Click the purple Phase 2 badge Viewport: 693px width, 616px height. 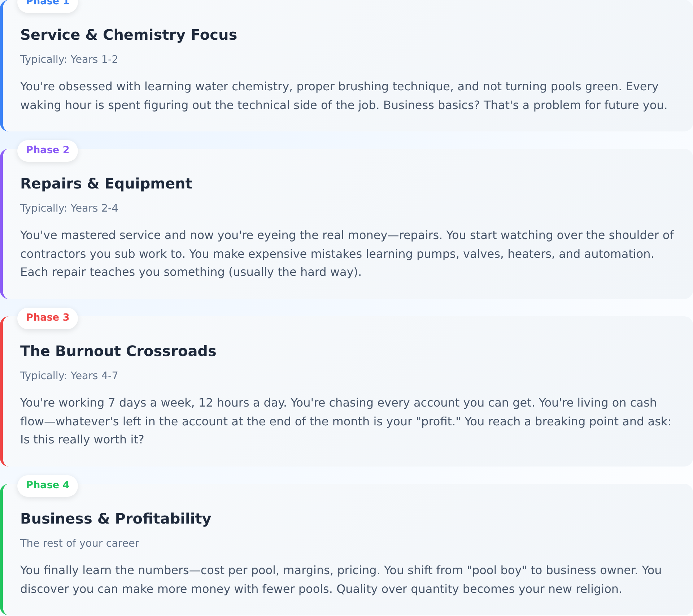coord(48,150)
